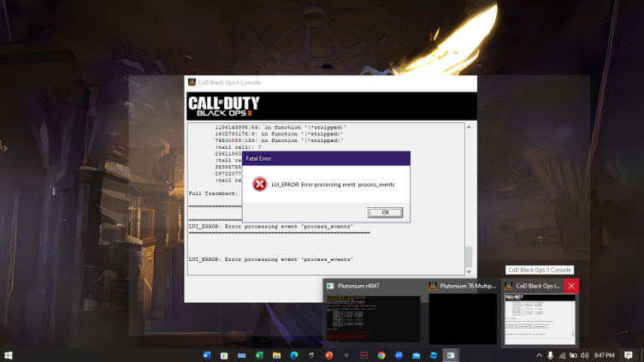Click the microphone tray icon

[551, 355]
